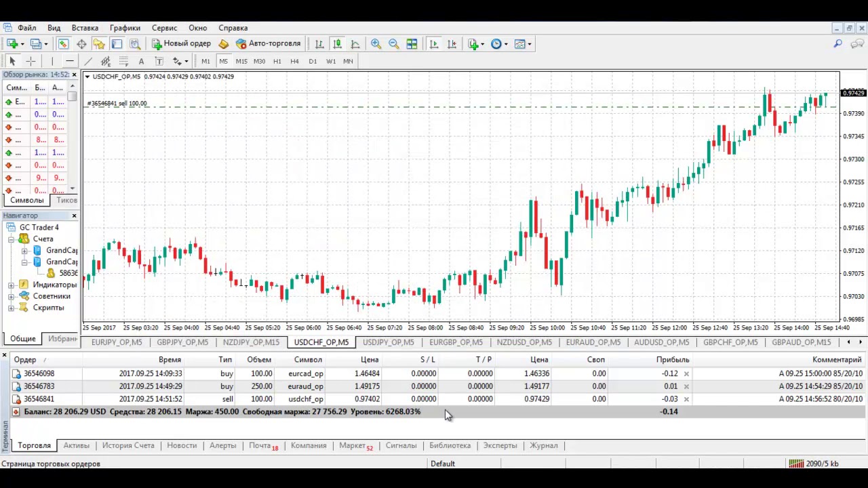The image size is (868, 488).
Task: Set timeframe to M1
Action: pos(205,61)
